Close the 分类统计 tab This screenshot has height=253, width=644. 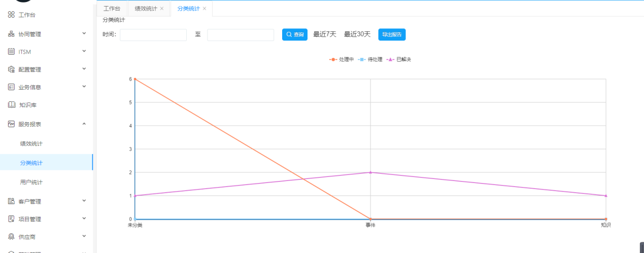[205, 9]
